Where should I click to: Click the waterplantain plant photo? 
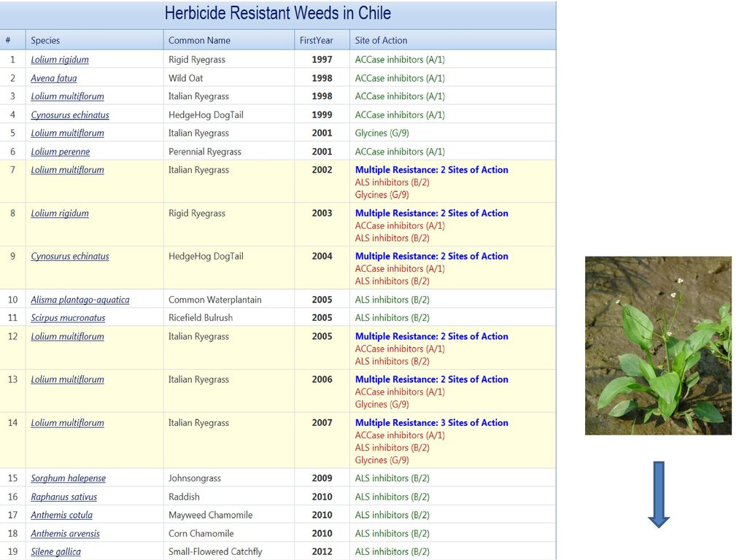[658, 346]
